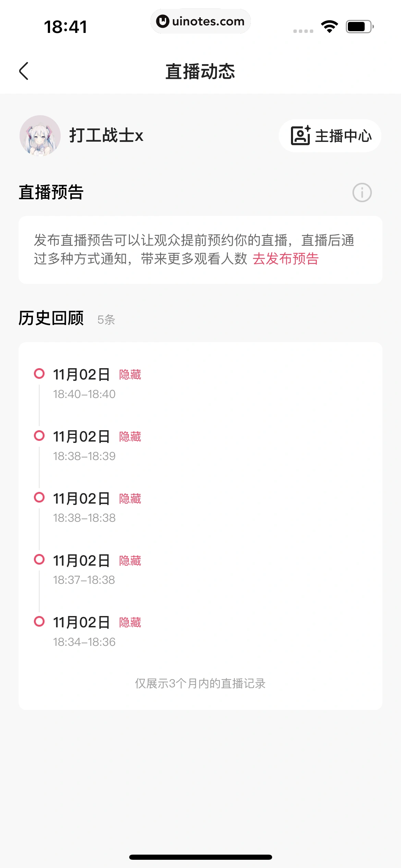
Task: Select timeline marker for 18:40–18:40 entry
Action: (x=39, y=373)
